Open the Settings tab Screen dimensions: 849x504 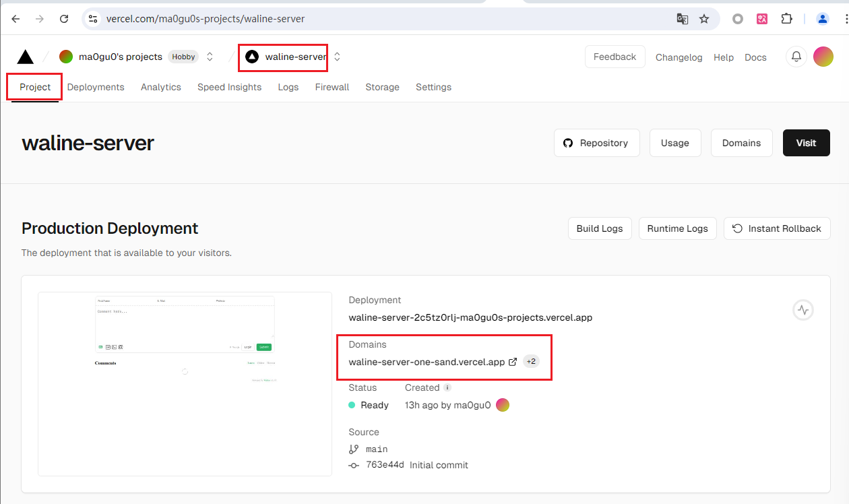(x=434, y=87)
